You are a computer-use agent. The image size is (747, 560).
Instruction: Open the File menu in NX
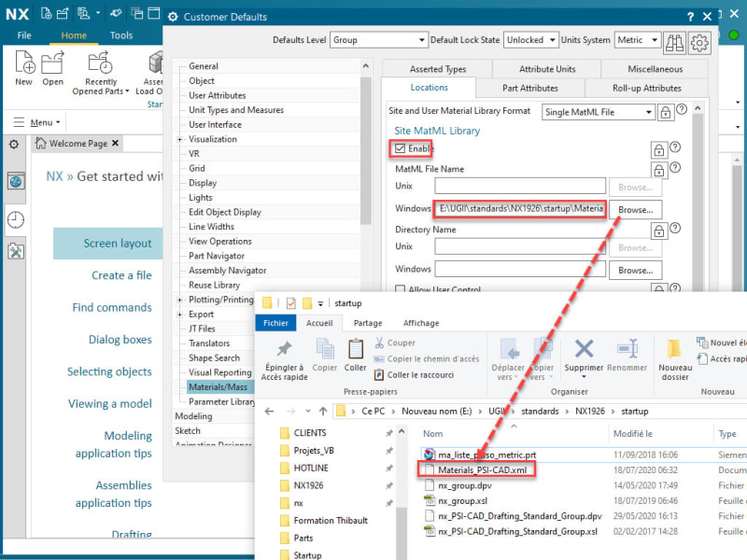(24, 35)
